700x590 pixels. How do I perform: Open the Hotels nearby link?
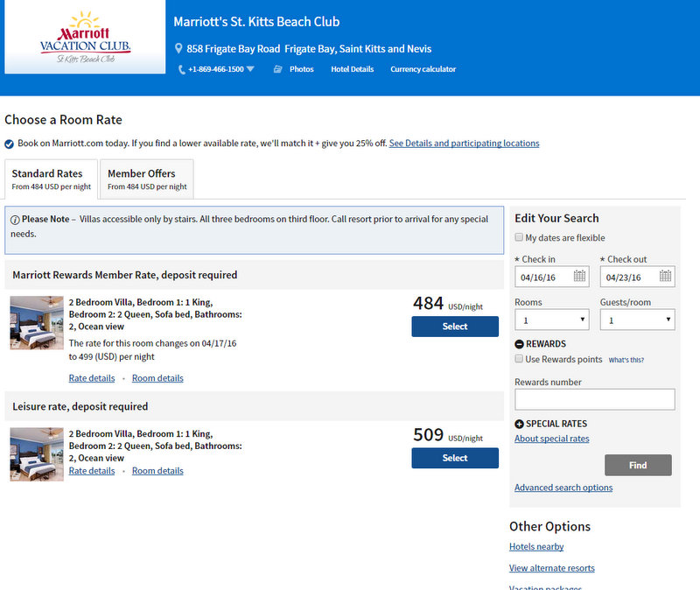click(x=536, y=547)
